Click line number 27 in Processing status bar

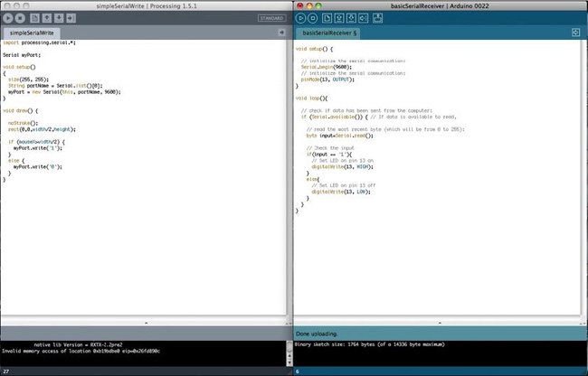(6, 371)
